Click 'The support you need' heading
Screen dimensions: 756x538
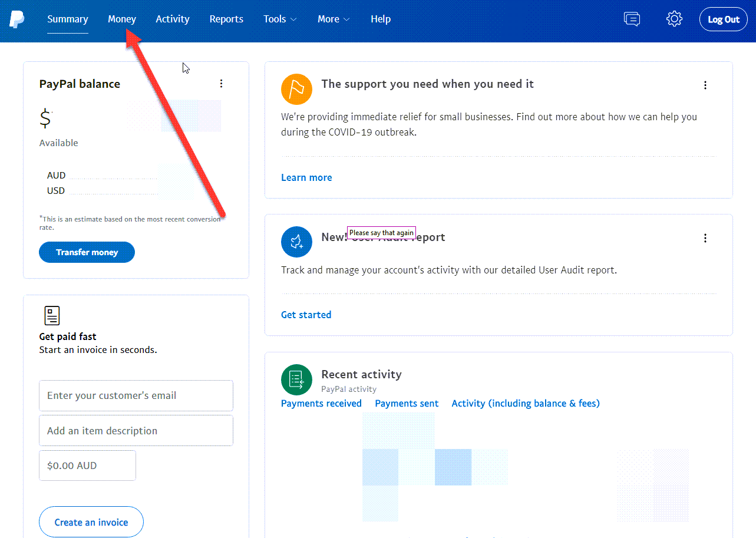tap(427, 84)
